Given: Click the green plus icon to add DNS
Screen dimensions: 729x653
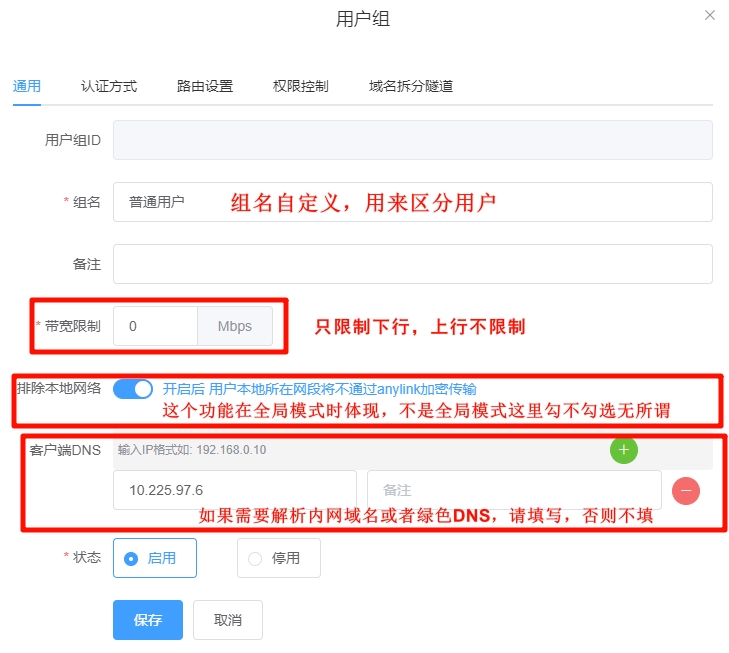Looking at the screenshot, I should 623,450.
